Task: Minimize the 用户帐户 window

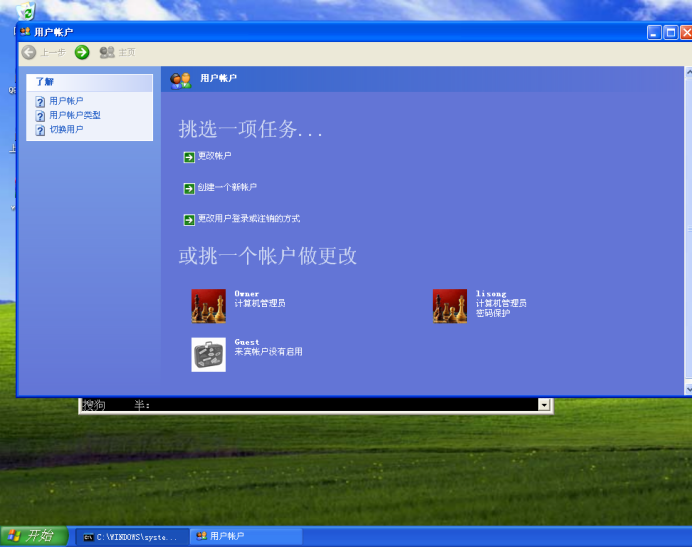Action: 654,33
